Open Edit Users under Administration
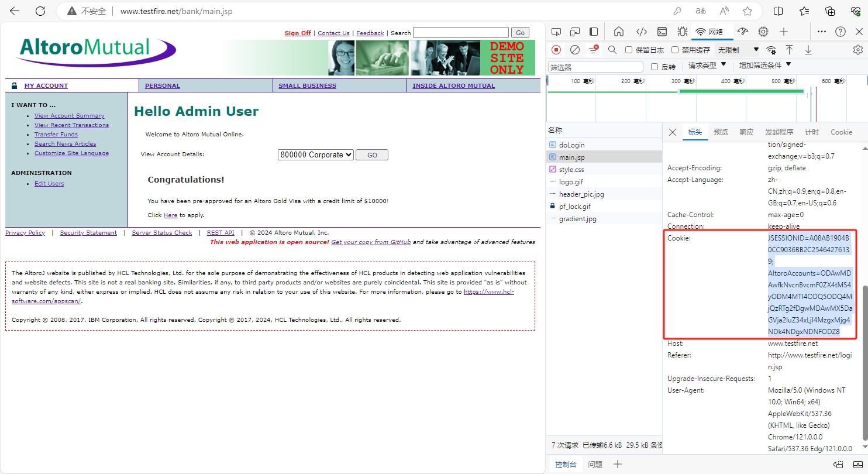The height and width of the screenshot is (474, 868). [x=49, y=184]
